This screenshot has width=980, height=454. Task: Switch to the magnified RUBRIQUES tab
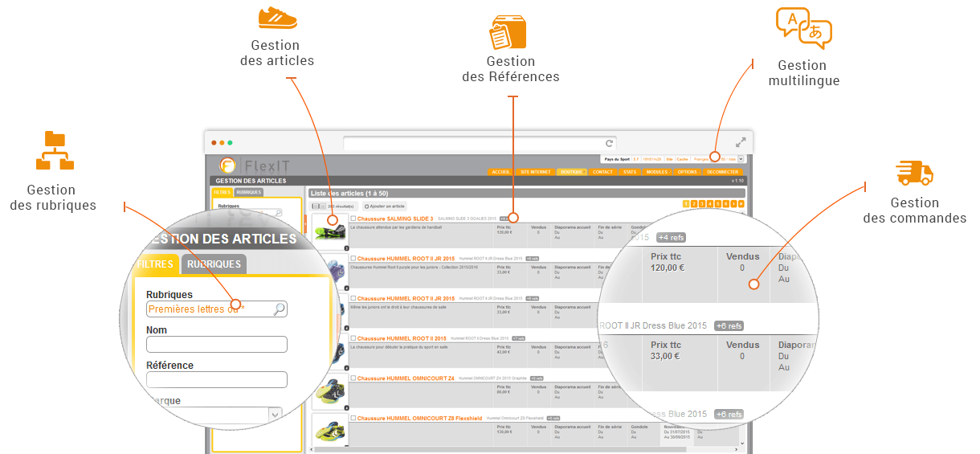tap(214, 264)
